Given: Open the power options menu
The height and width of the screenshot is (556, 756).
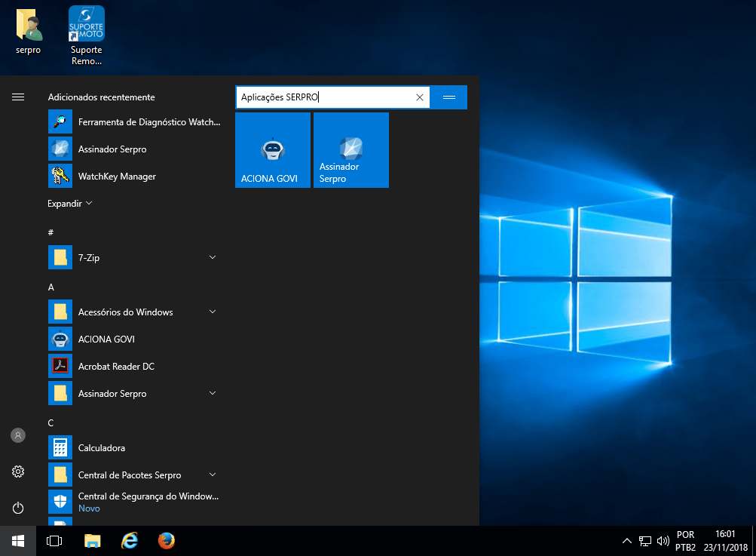Looking at the screenshot, I should pos(18,508).
